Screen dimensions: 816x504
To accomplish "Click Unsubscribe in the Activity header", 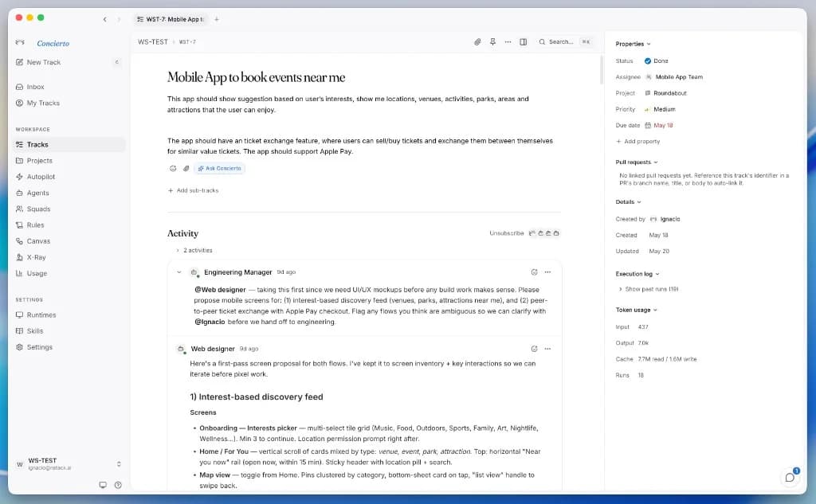I will point(506,233).
